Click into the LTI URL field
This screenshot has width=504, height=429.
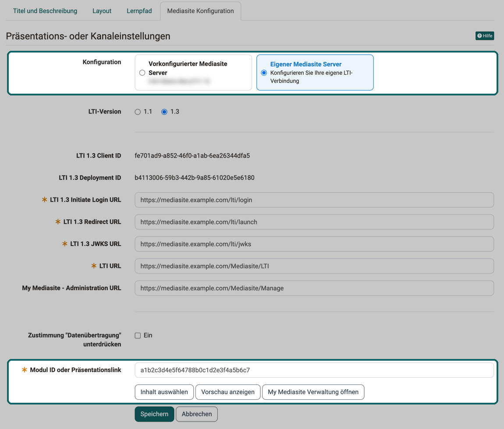pyautogui.click(x=314, y=266)
